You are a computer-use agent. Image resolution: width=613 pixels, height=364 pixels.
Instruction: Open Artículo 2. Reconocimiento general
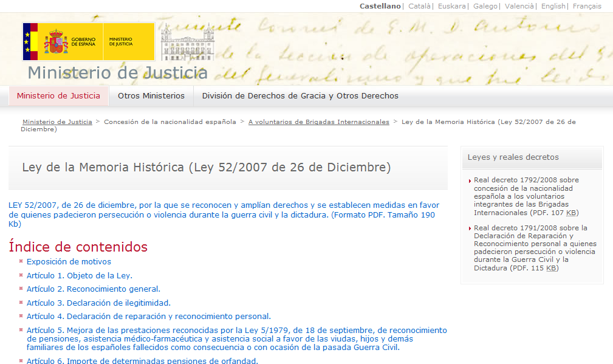pyautogui.click(x=94, y=289)
